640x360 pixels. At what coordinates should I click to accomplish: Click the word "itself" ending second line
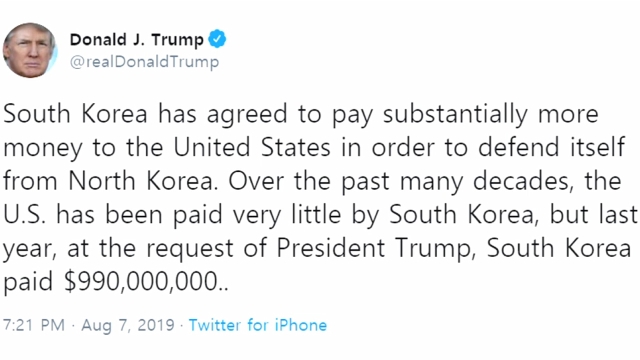(596, 147)
